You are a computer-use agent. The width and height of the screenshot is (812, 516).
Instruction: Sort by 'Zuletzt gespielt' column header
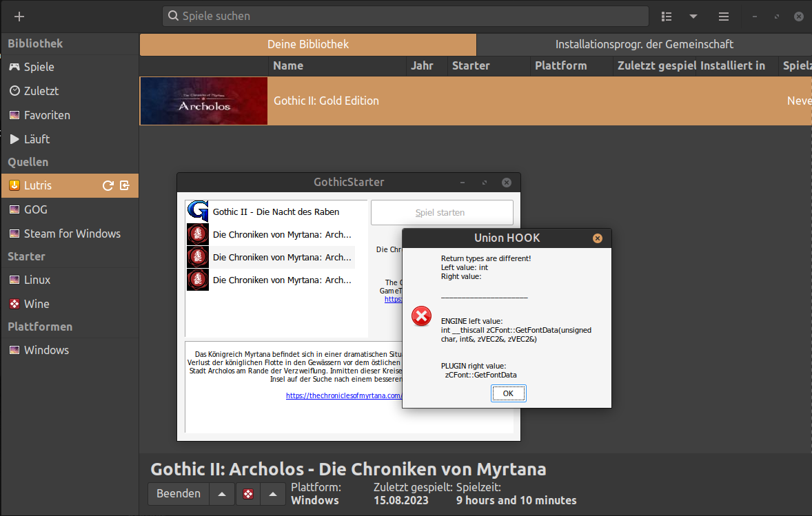tap(655, 66)
